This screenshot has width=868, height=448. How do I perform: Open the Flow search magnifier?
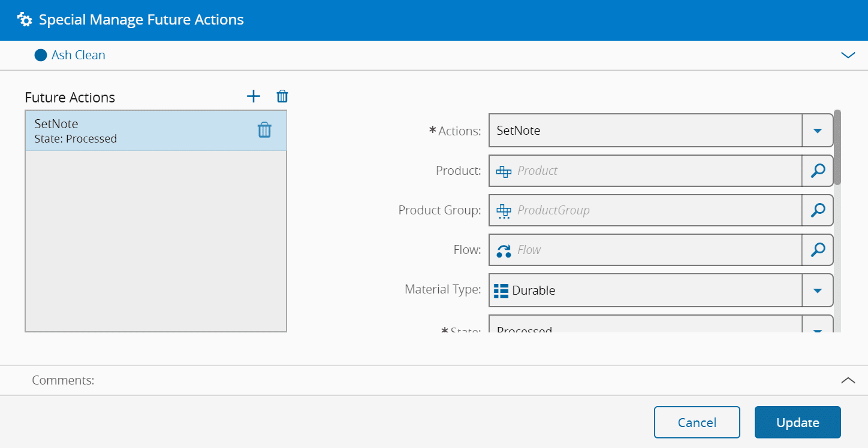pyautogui.click(x=817, y=250)
